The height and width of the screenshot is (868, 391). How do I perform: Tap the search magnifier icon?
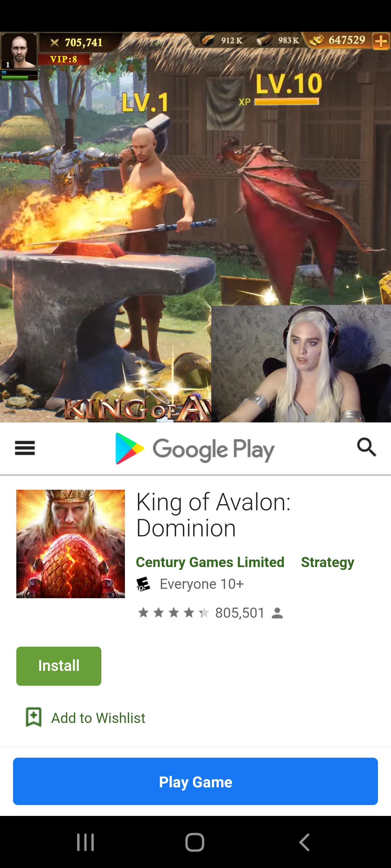366,447
